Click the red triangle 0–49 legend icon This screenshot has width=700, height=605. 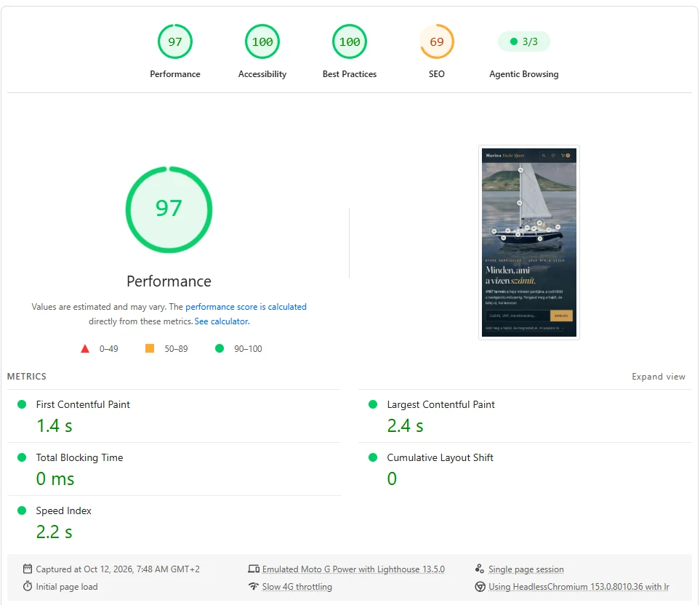coord(85,349)
